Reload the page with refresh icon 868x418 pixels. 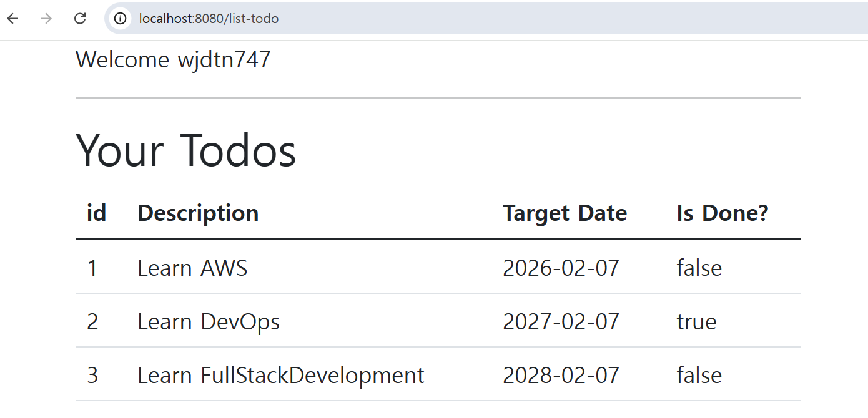80,19
